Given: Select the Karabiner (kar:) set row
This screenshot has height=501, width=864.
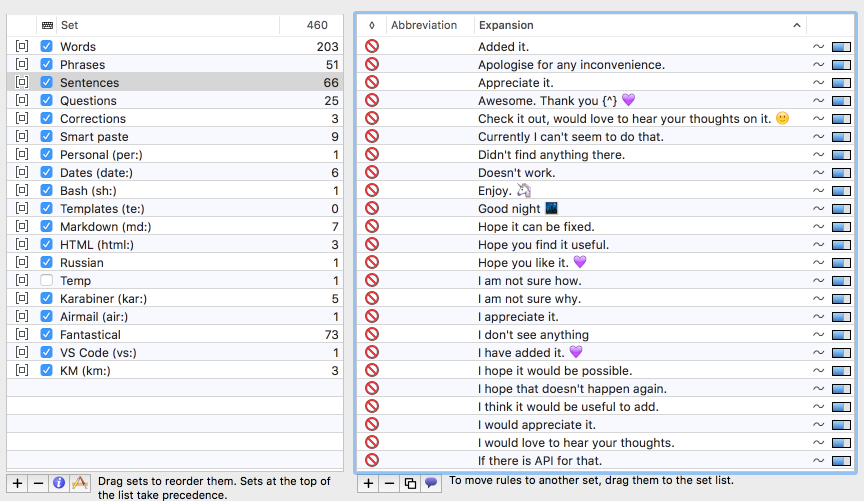Looking at the screenshot, I should tap(175, 299).
